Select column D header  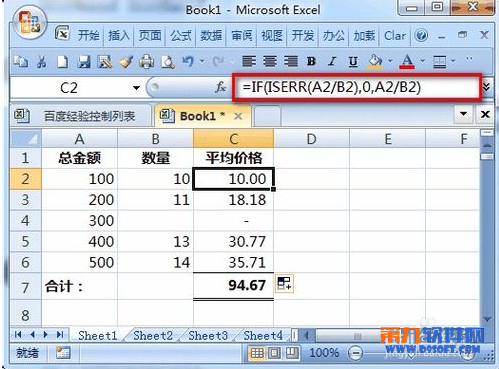tap(311, 139)
